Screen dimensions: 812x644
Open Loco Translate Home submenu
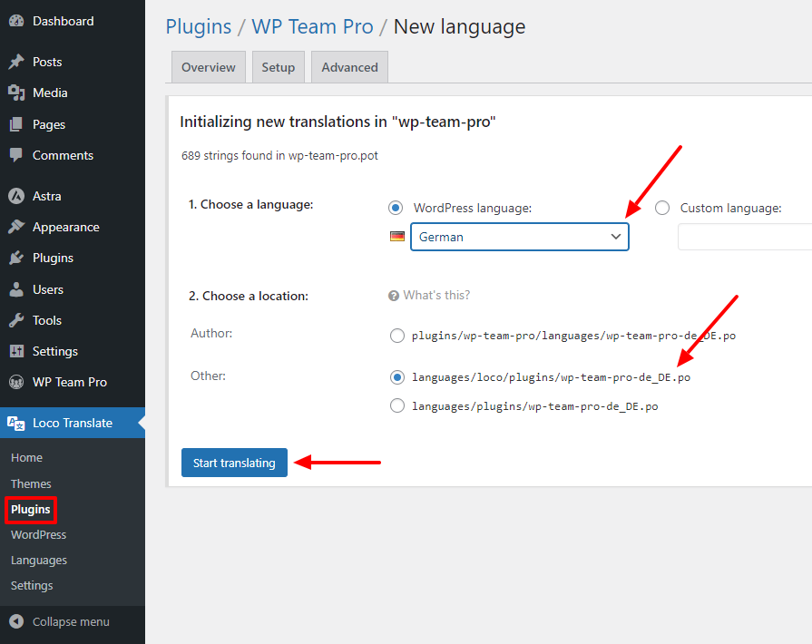click(x=27, y=458)
